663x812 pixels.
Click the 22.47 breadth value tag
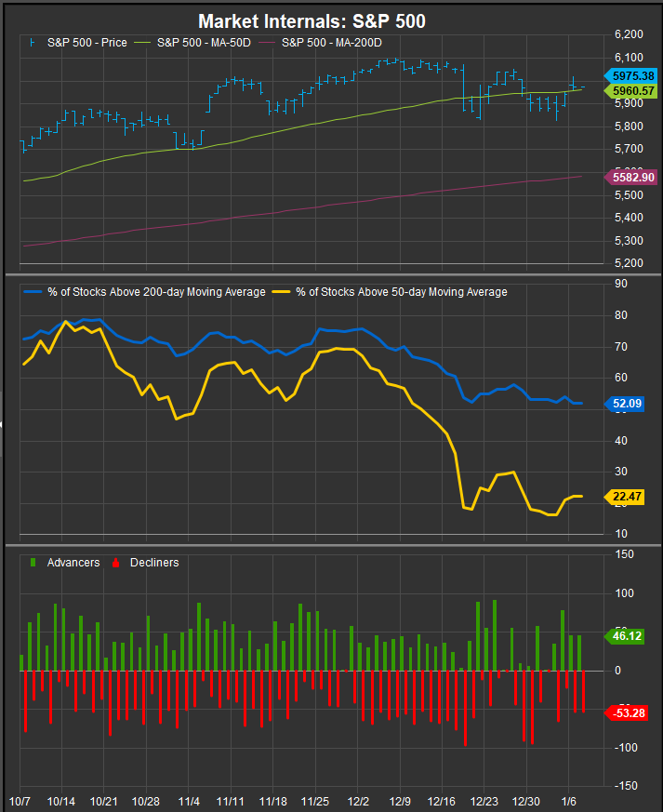[x=624, y=497]
